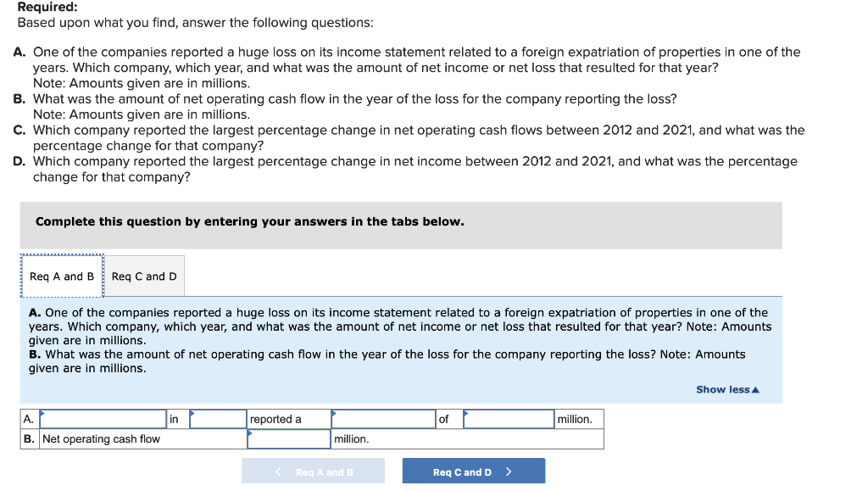Click row B's cash flow amount field

click(288, 438)
